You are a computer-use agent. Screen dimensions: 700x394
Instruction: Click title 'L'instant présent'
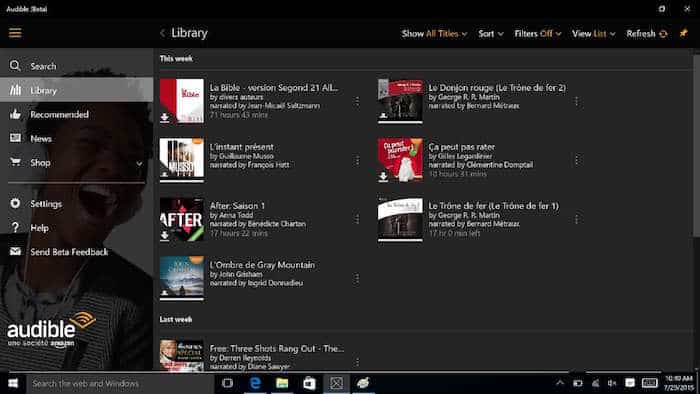[x=242, y=147]
